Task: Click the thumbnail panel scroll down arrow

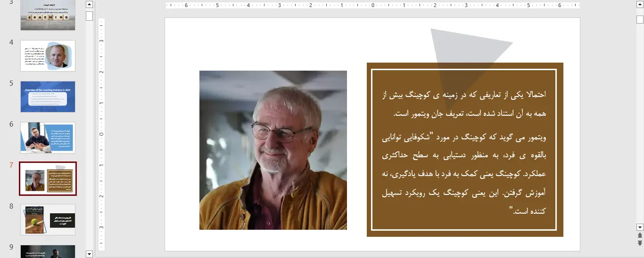Action: point(89,253)
